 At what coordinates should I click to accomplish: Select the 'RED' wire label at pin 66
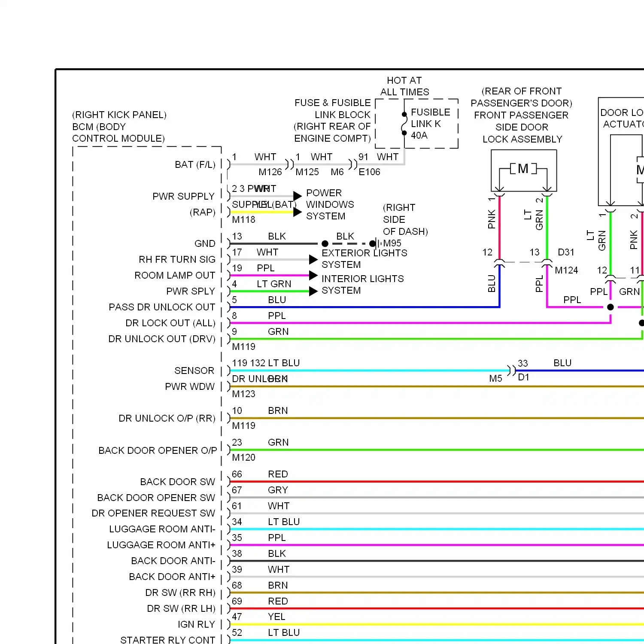[x=278, y=474]
